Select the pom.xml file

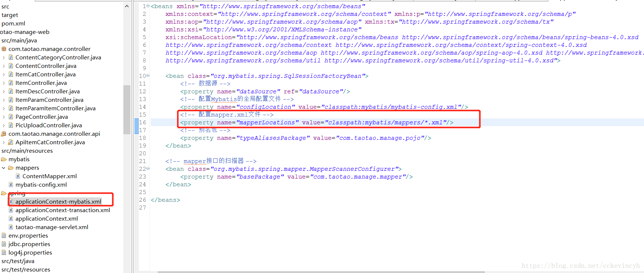tap(13, 24)
